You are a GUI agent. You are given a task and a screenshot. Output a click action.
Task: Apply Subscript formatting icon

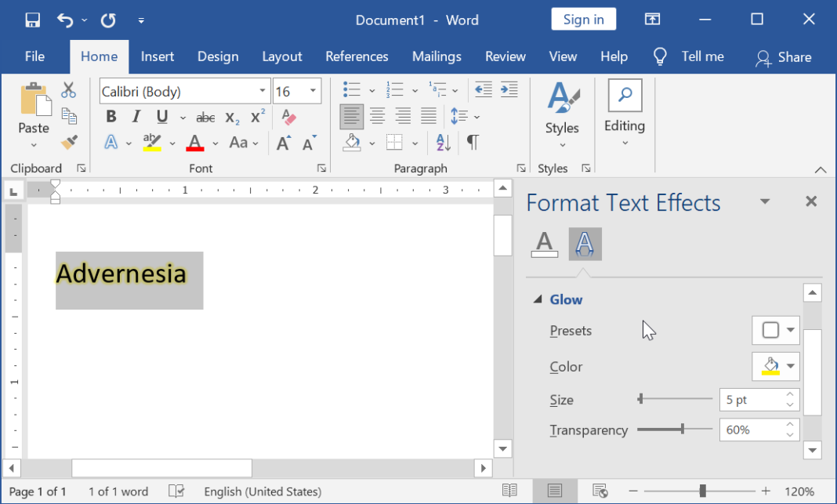232,116
